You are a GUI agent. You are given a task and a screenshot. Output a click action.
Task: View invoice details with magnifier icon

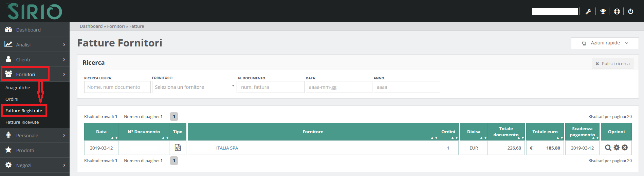point(608,148)
